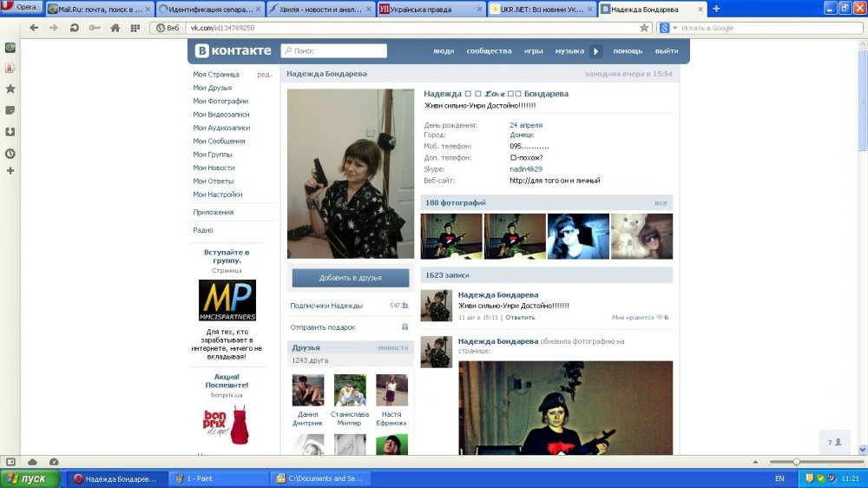Screen dimensions: 868x488
Task: Open the main profile photo with pistol
Action: coord(351,174)
